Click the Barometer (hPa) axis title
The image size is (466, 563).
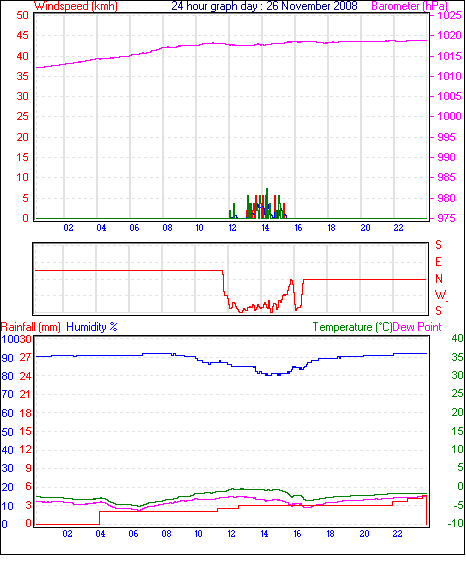point(409,6)
